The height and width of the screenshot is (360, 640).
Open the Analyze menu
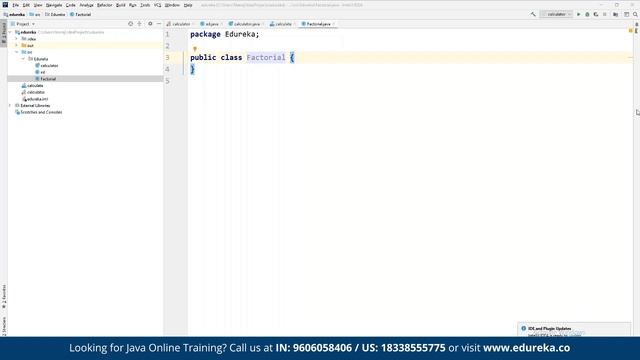(x=87, y=5)
